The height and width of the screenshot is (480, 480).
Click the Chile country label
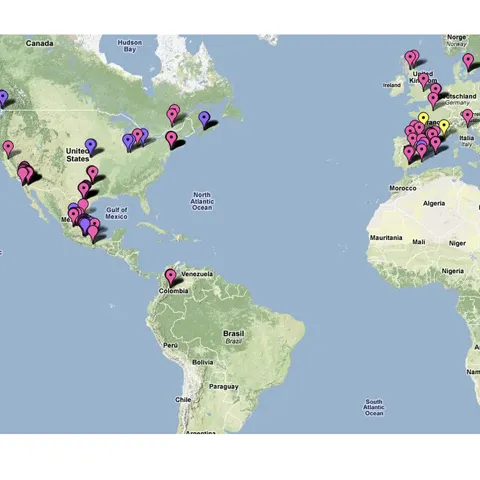183,400
